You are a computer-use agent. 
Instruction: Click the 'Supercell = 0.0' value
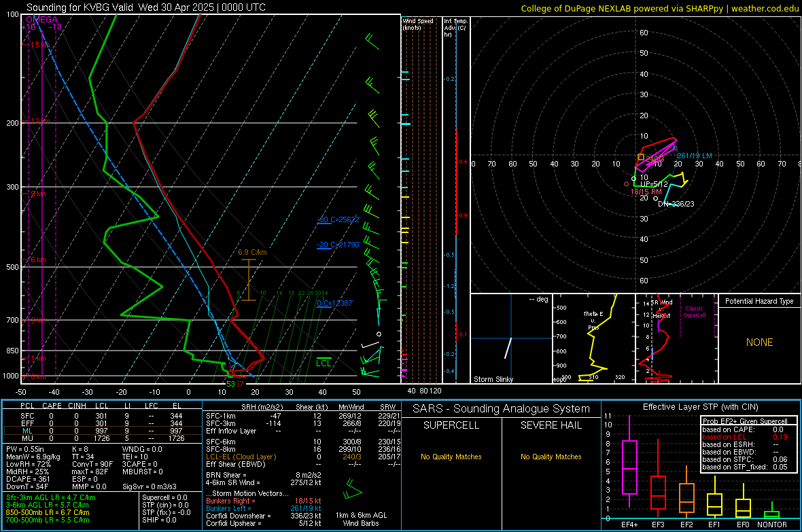[x=164, y=497]
